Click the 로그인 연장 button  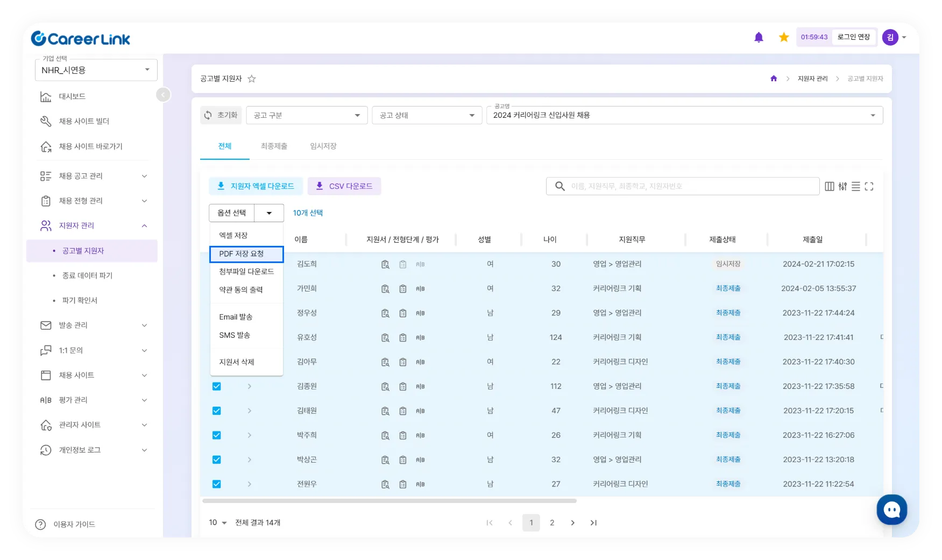pos(854,37)
